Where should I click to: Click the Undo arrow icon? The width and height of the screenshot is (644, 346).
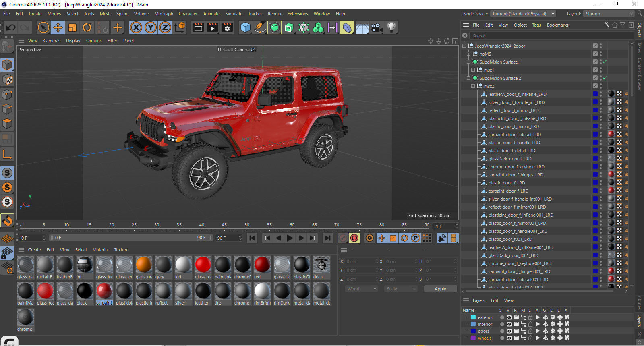(11, 27)
